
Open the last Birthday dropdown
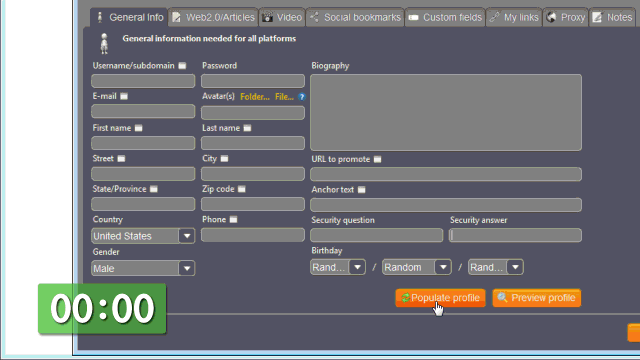pyautogui.click(x=496, y=267)
